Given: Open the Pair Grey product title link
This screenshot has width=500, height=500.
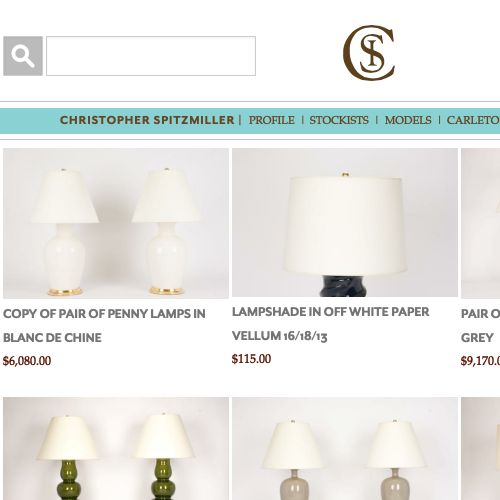Looking at the screenshot, I should [480, 326].
